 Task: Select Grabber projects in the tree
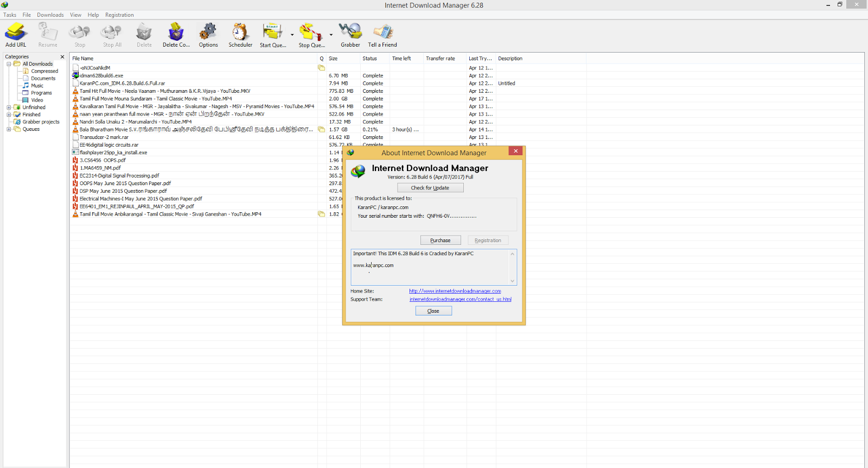click(x=41, y=122)
